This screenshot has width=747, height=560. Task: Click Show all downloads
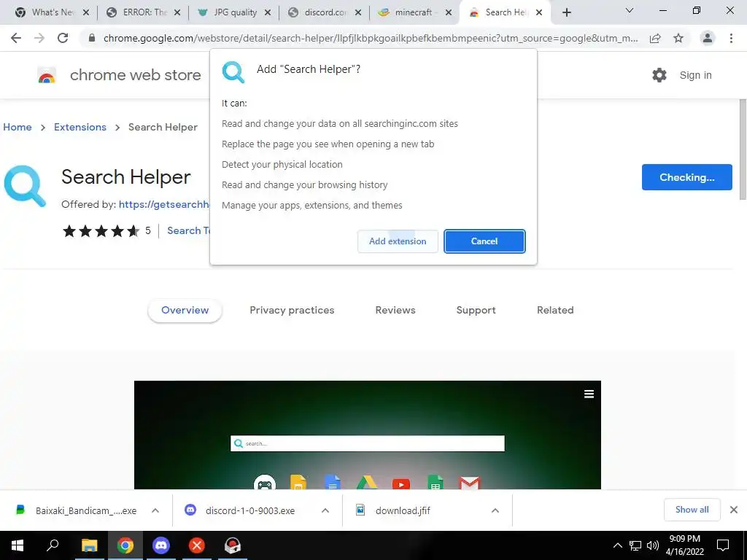click(692, 510)
